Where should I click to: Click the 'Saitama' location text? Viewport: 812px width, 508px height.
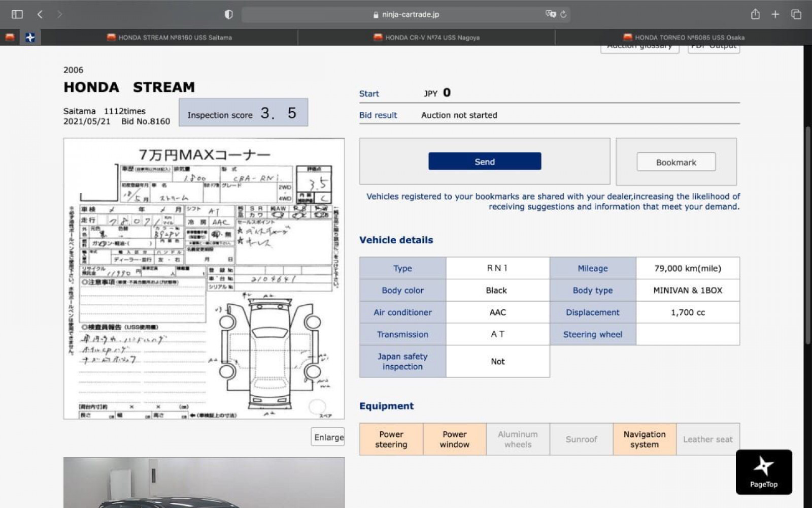79,111
